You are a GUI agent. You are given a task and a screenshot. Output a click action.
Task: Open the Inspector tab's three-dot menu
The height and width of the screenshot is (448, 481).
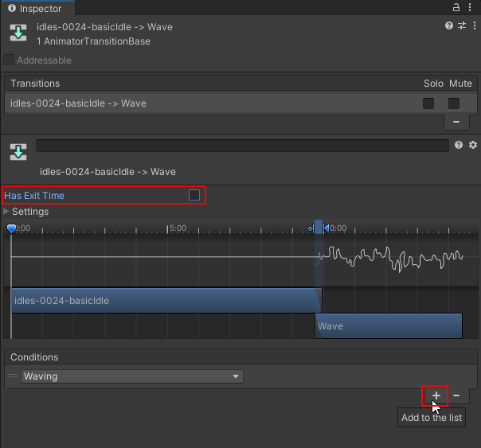coord(471,8)
